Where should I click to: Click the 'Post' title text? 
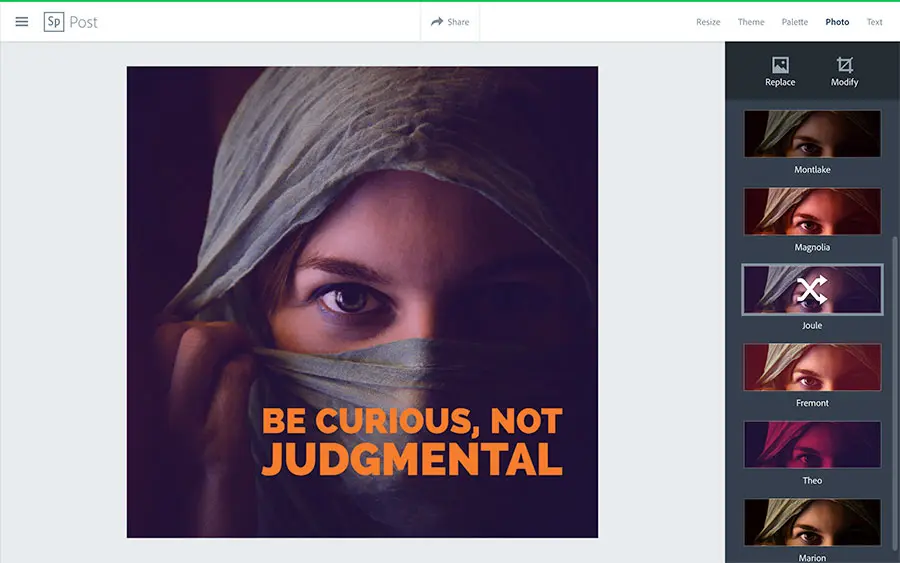coord(83,22)
